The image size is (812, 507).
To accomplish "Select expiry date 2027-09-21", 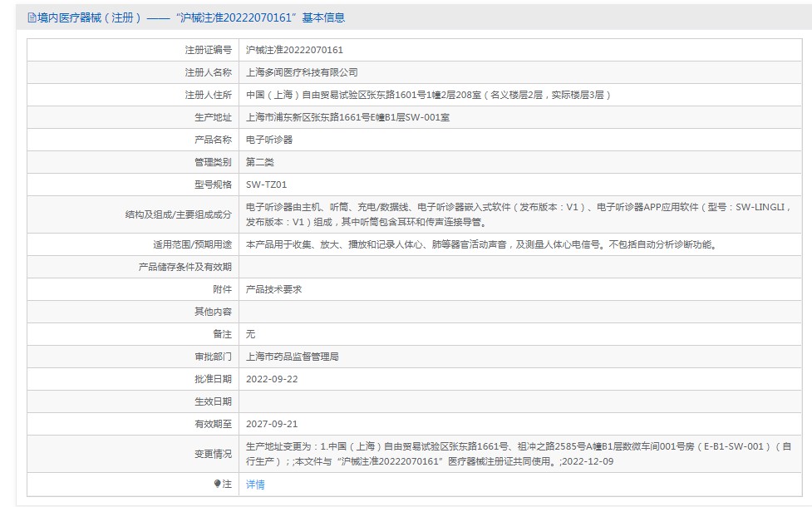I will 272,424.
